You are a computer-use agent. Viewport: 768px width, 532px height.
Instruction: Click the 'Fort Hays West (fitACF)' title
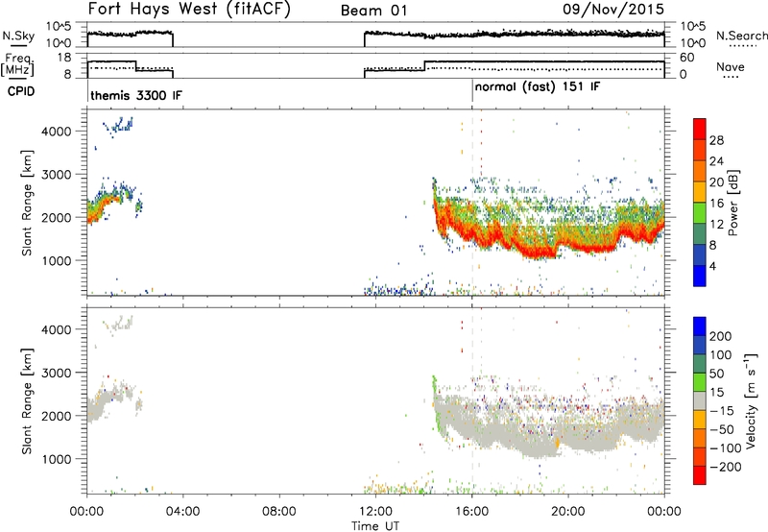click(x=189, y=10)
